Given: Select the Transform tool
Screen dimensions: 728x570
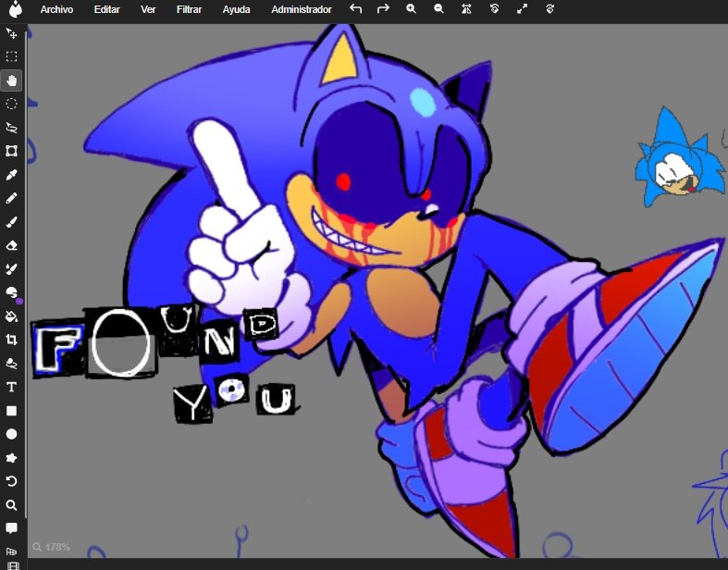Looking at the screenshot, I should pos(12,151).
